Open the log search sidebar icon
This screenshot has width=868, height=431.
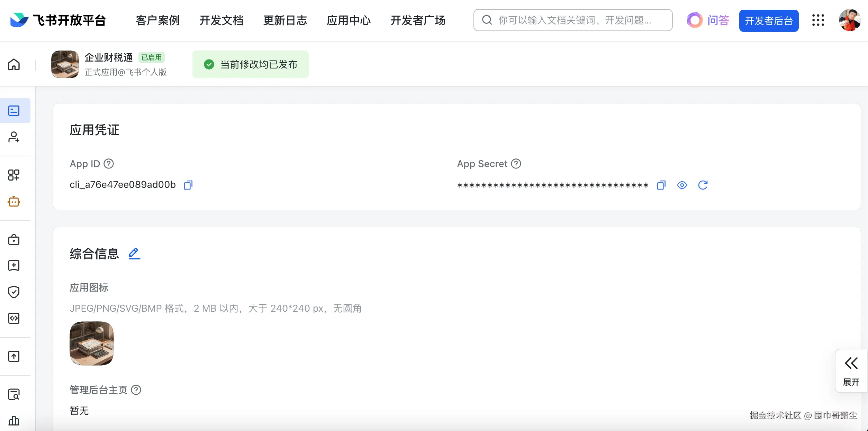(14, 394)
